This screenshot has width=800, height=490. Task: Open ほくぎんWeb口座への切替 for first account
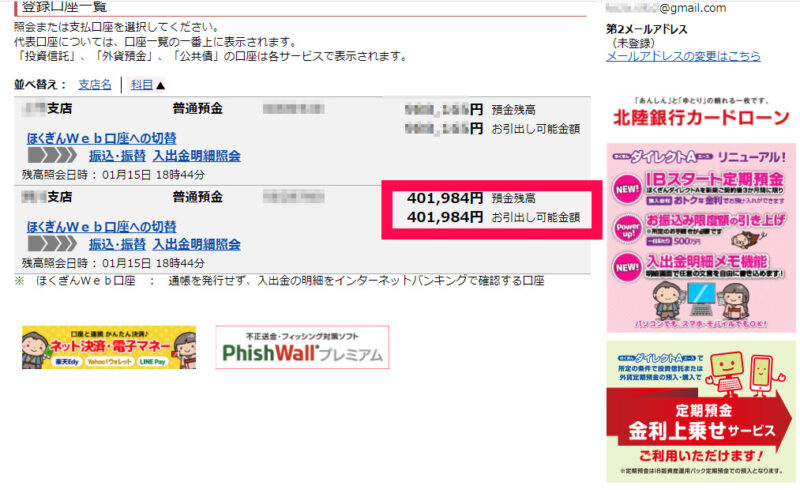(102, 138)
